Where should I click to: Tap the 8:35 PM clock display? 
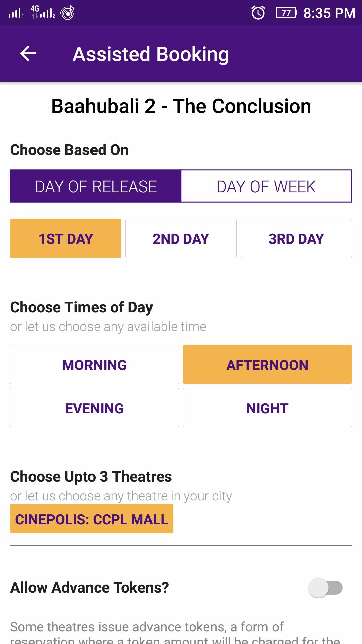[x=329, y=13]
